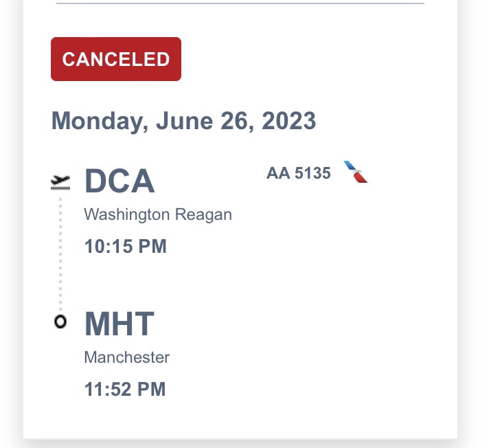Select the Washington Reagan airport name
The height and width of the screenshot is (448, 489).
point(158,215)
